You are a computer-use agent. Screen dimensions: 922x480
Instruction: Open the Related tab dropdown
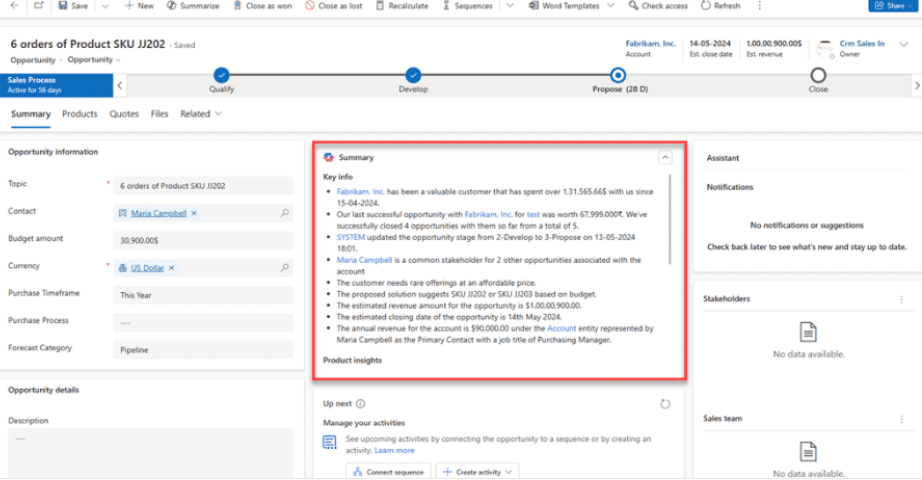[x=201, y=114]
